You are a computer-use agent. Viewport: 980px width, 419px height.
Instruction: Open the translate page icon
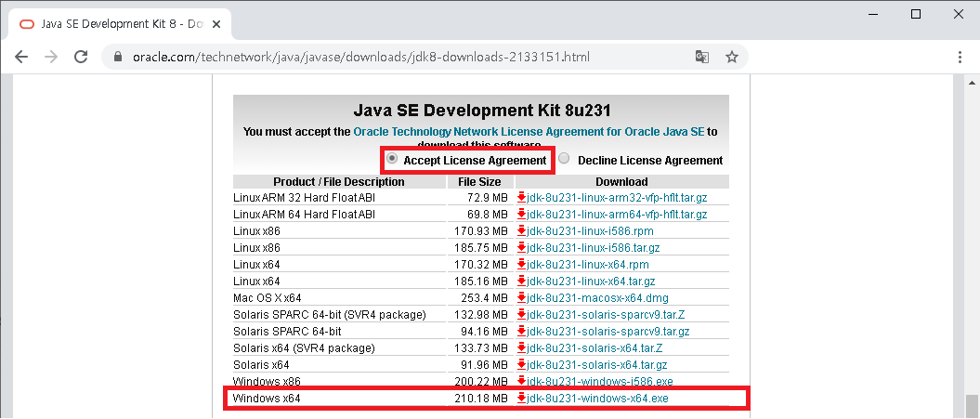coord(702,57)
